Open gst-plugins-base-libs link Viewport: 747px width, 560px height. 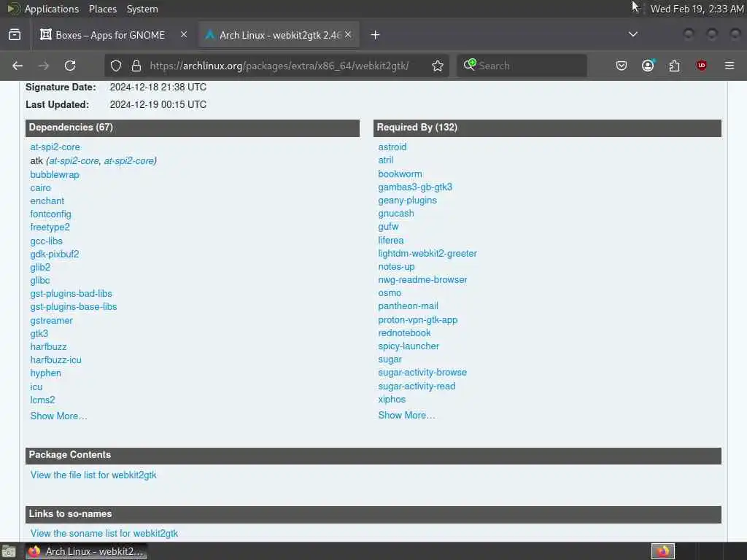74,307
